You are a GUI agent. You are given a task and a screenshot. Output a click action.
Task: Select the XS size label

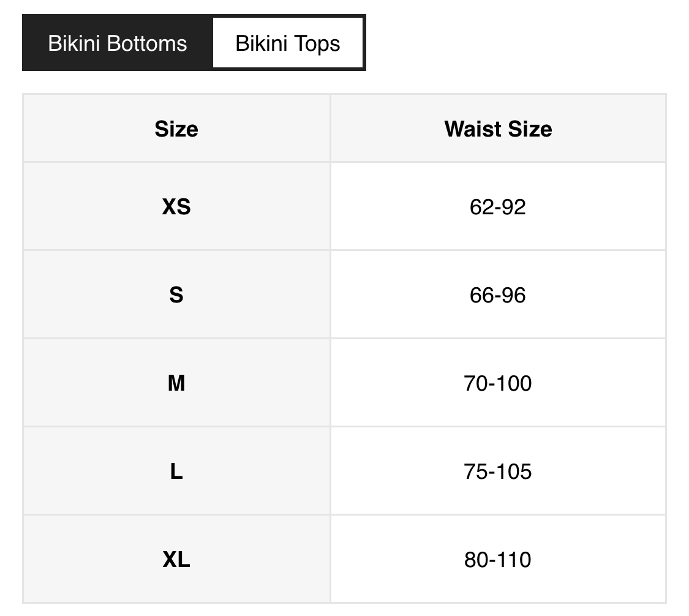tap(176, 207)
